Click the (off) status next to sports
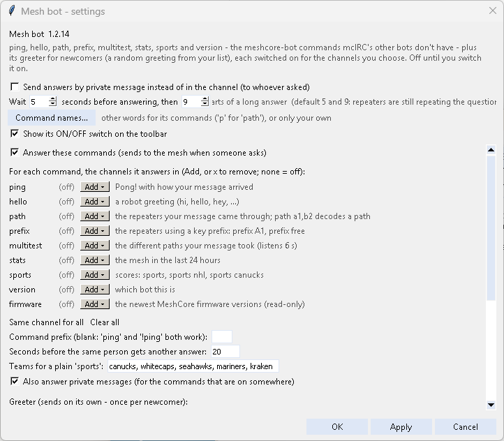The height and width of the screenshot is (441, 504). (x=66, y=275)
